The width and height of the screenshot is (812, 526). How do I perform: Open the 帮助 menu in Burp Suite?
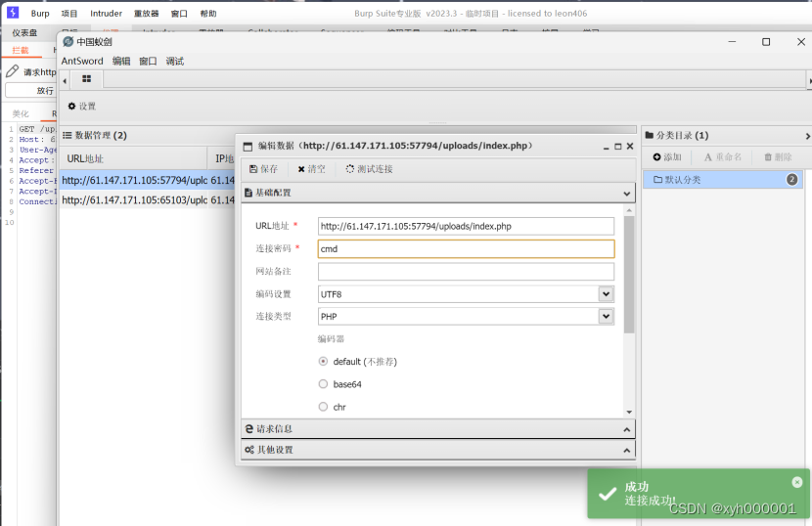pyautogui.click(x=208, y=14)
